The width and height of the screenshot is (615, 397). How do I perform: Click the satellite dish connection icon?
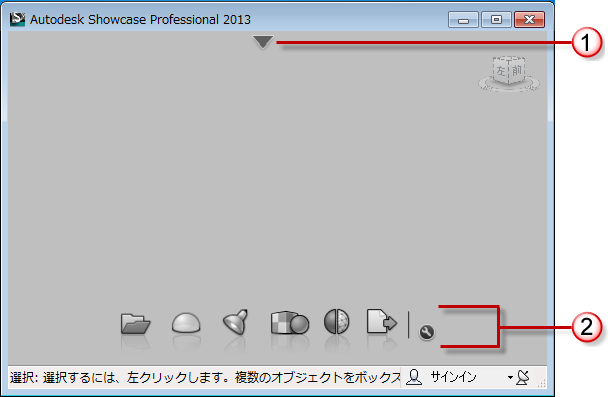click(523, 377)
